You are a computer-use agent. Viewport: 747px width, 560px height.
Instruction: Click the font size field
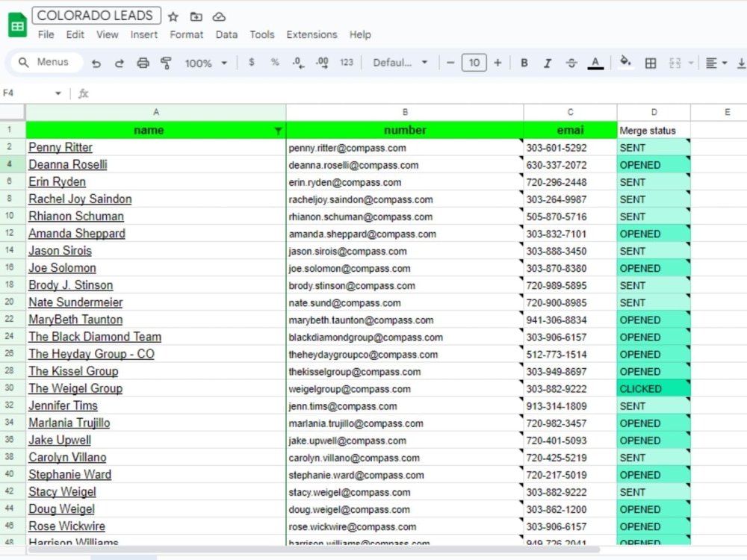coord(474,63)
